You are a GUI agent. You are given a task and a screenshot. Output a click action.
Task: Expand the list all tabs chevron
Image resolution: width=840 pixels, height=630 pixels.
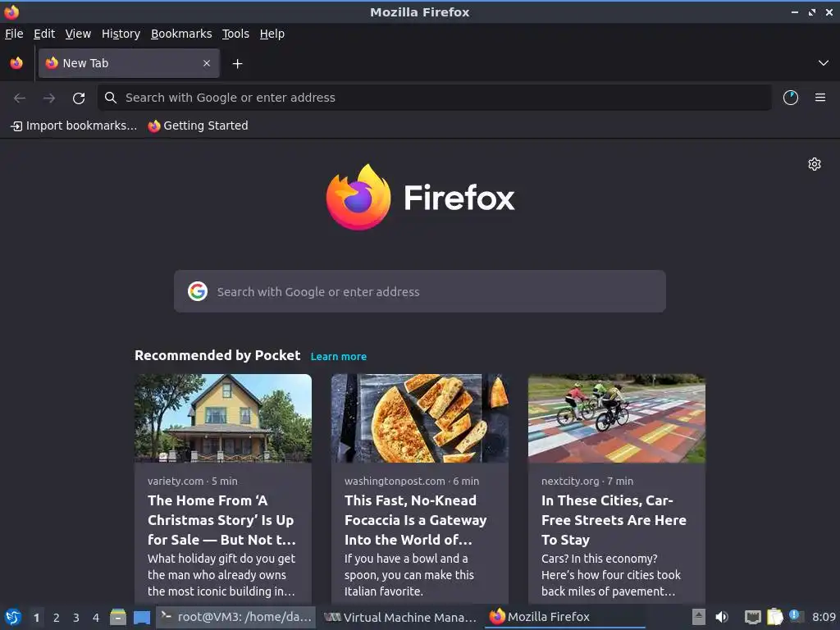pyautogui.click(x=823, y=63)
